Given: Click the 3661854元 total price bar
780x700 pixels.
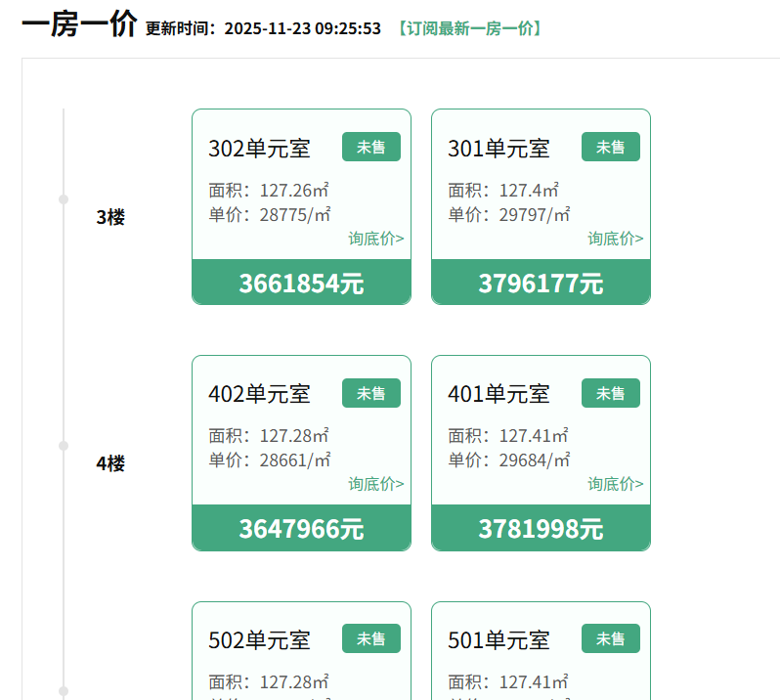Looking at the screenshot, I should [301, 283].
